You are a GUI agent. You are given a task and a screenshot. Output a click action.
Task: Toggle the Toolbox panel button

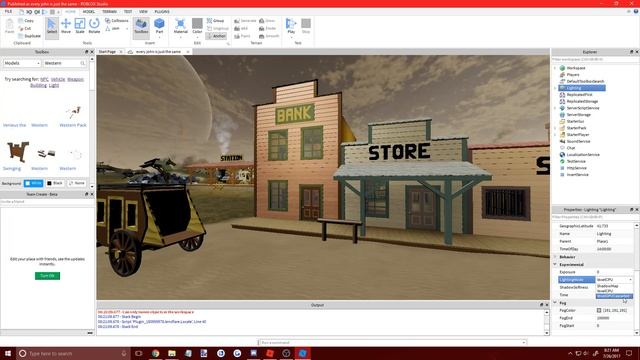point(141,27)
